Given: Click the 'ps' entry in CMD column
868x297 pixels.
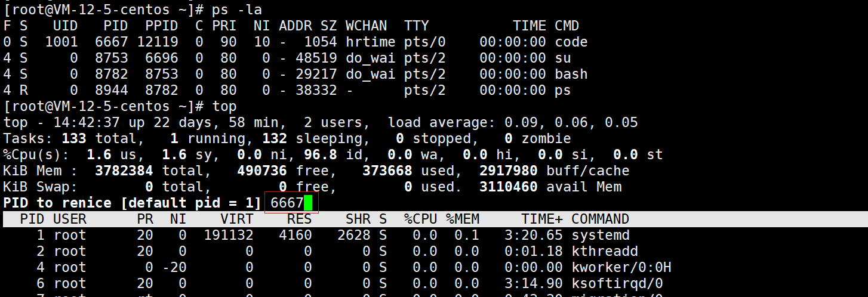Looking at the screenshot, I should [x=563, y=91].
